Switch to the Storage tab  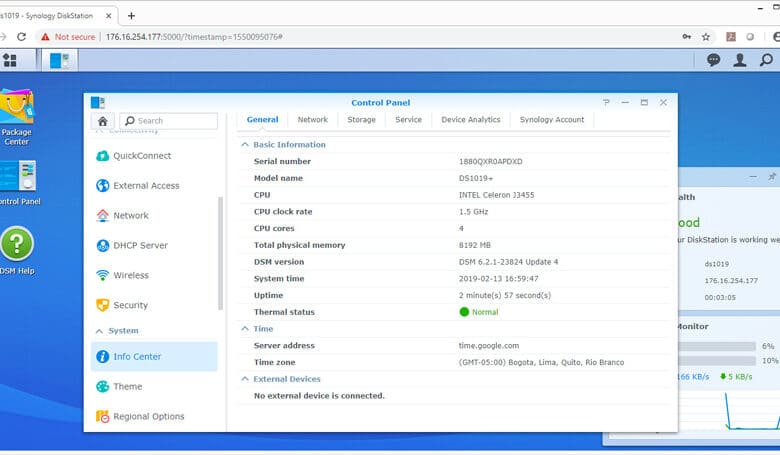coord(361,120)
